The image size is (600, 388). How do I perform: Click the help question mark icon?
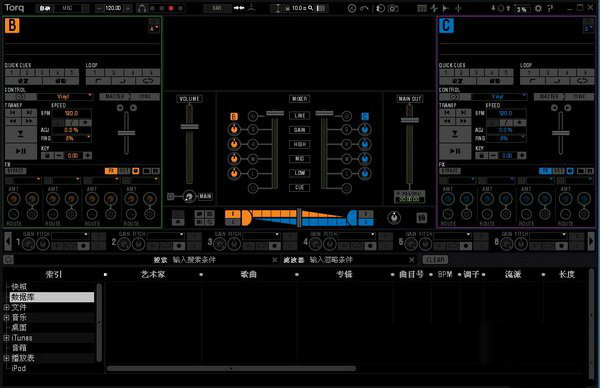[550, 8]
